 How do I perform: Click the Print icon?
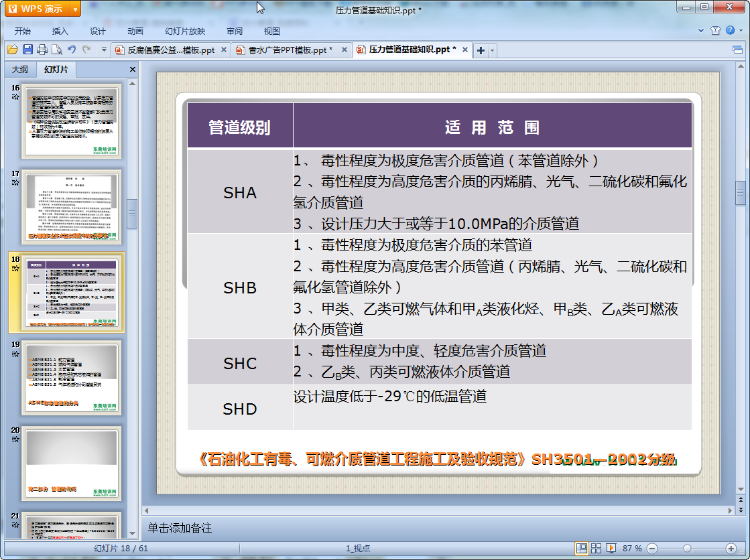[42, 50]
